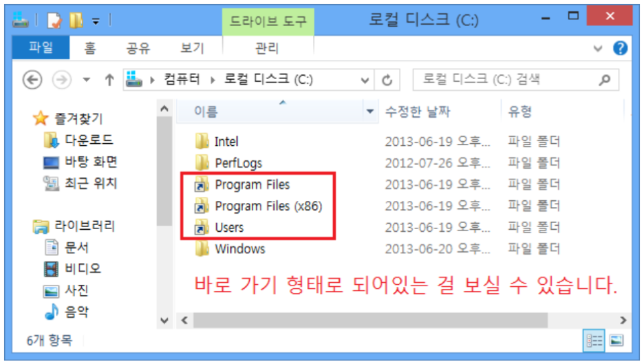Image resolution: width=644 pixels, height=364 pixels.
Task: Go forward with the Forward arrow button
Action: (62, 80)
